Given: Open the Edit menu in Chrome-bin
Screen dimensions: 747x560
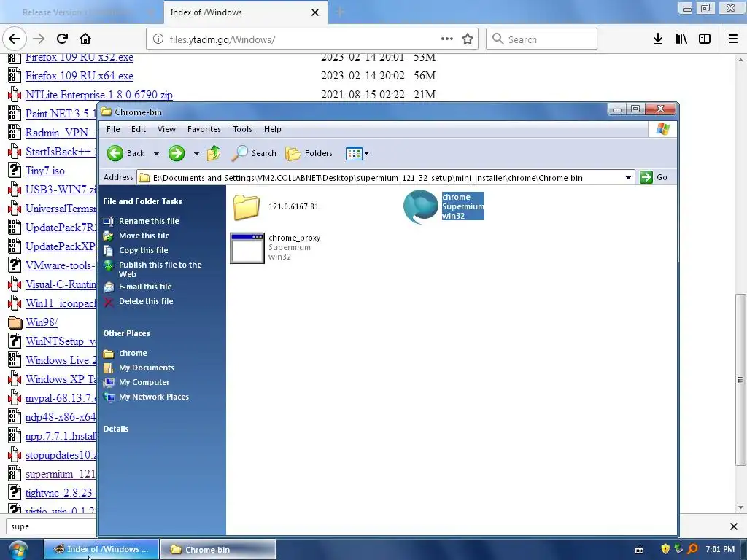Looking at the screenshot, I should (139, 129).
